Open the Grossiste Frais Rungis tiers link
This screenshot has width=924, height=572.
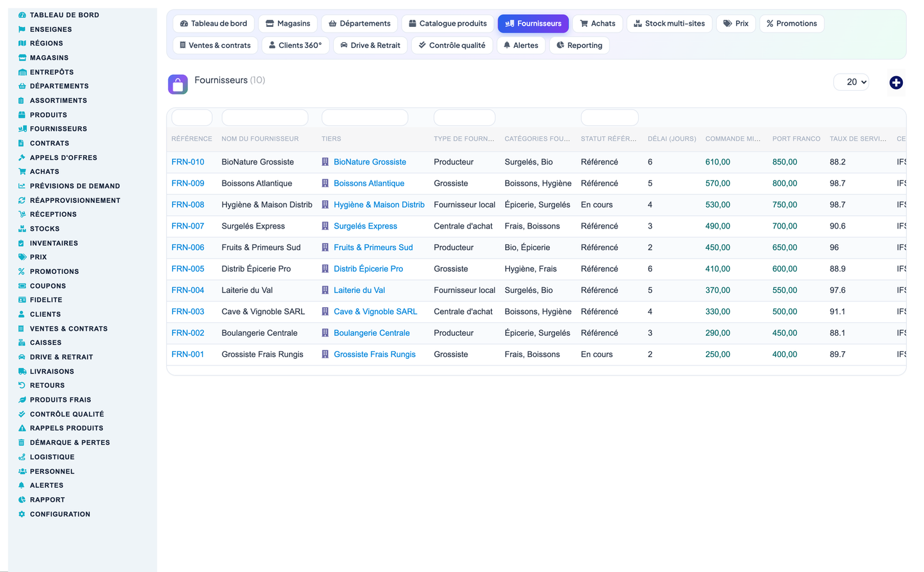click(375, 354)
